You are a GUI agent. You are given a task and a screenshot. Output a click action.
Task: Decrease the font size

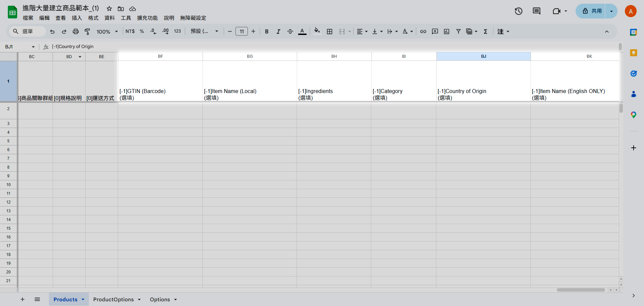230,32
